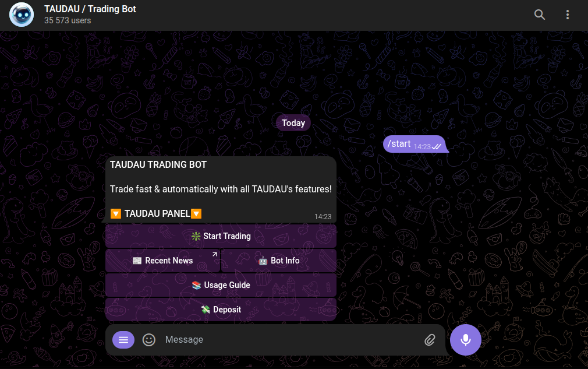Click the Today date badge

pos(293,123)
